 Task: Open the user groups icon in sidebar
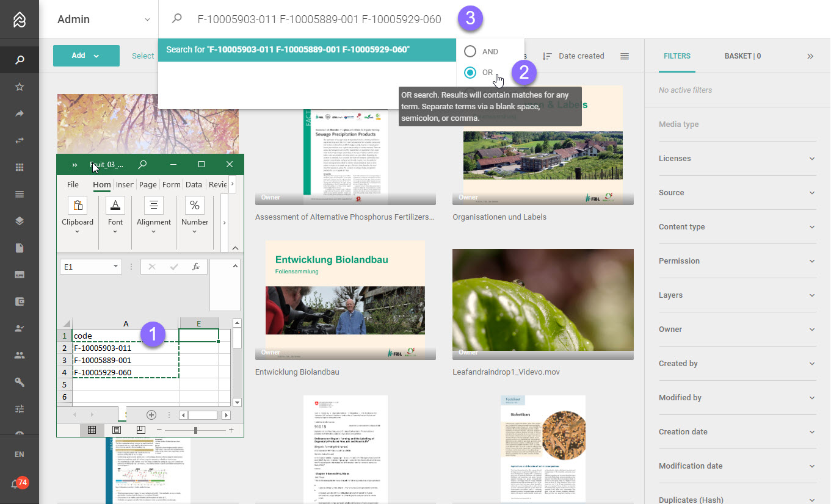pos(20,355)
